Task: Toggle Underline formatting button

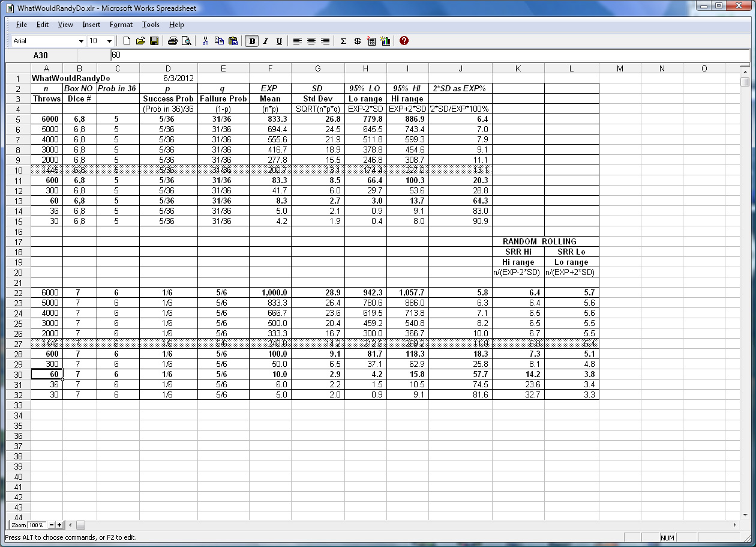Action: point(279,41)
